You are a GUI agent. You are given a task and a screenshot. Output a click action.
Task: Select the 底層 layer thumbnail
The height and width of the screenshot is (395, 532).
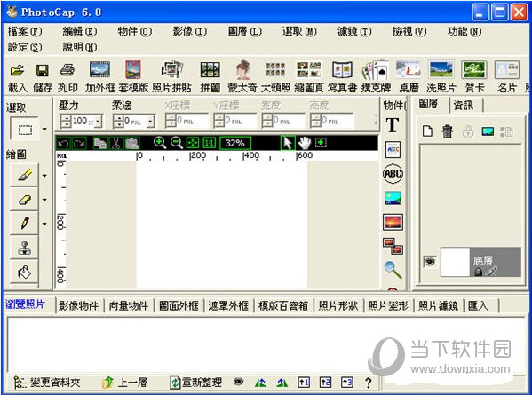(x=455, y=262)
